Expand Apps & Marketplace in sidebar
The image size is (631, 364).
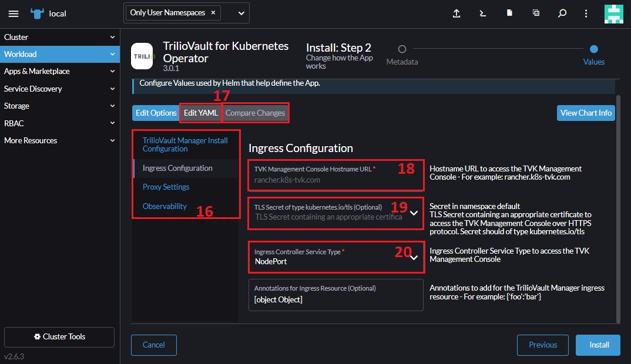click(x=59, y=71)
